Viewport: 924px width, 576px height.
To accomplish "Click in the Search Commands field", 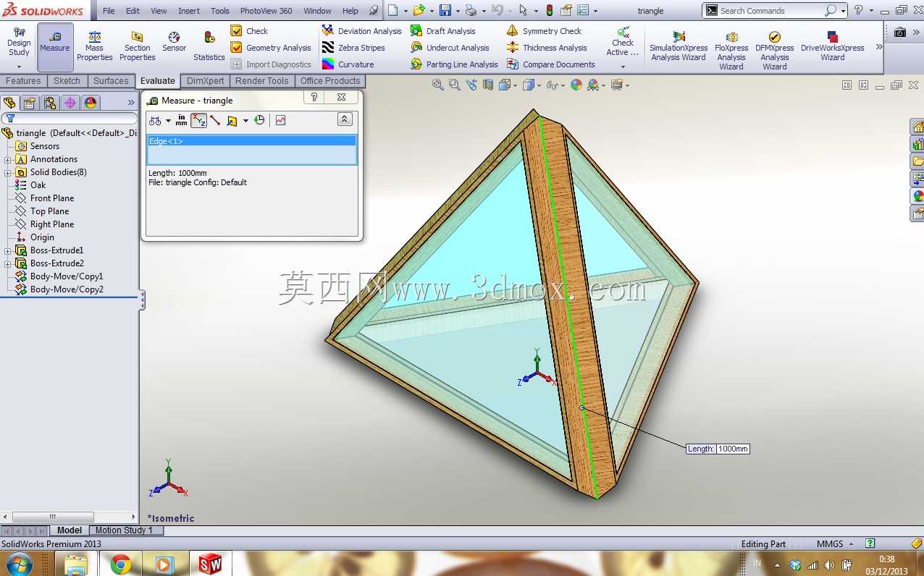I will pyautogui.click(x=770, y=11).
